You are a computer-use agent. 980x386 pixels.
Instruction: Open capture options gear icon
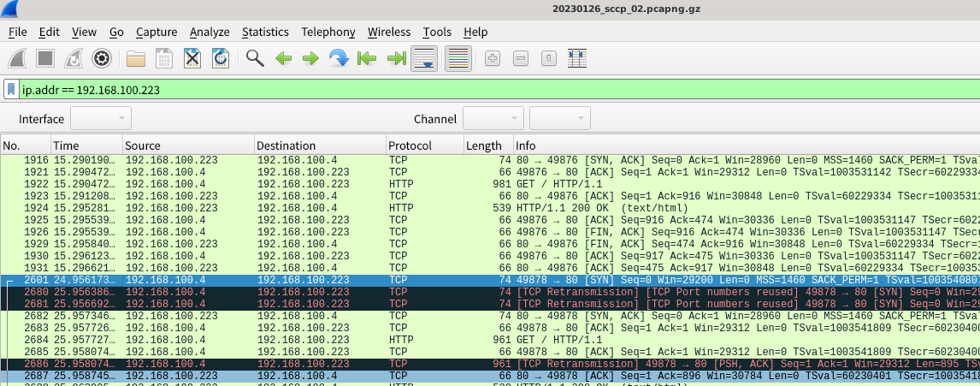click(102, 59)
